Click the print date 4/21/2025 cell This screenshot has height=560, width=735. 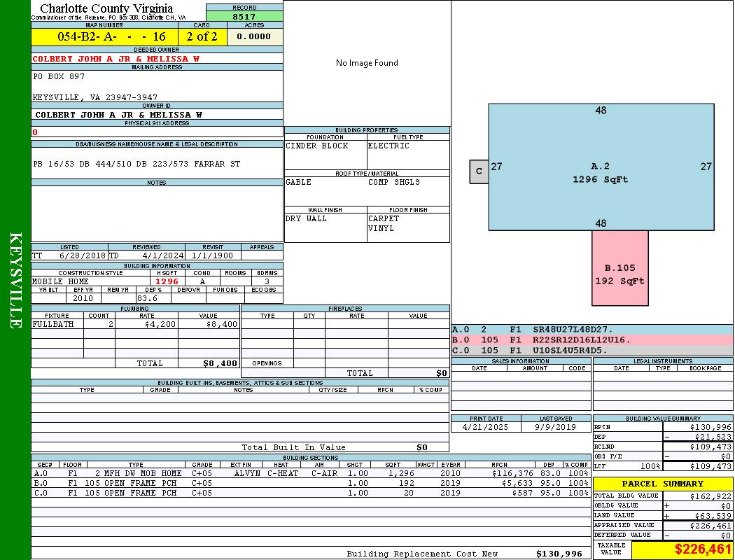486,426
